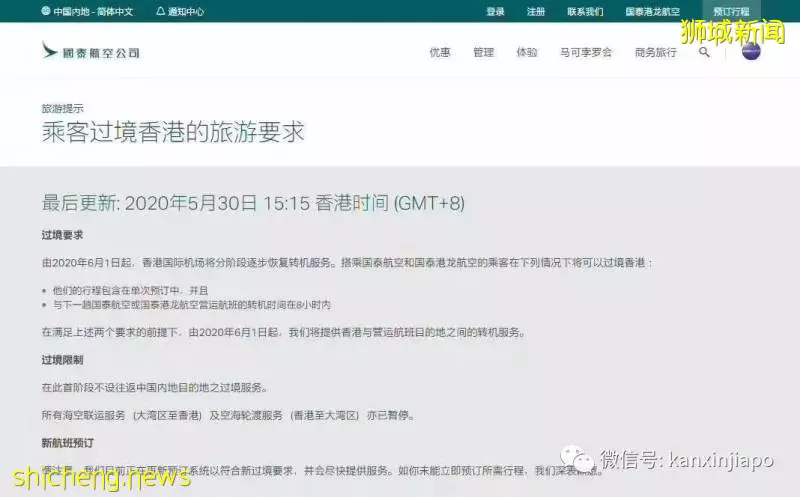
Task: Open the 优惠 offers menu
Action: [x=440, y=52]
